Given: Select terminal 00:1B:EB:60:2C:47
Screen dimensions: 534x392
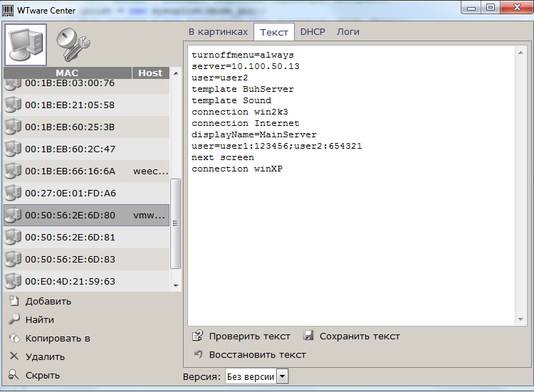Looking at the screenshot, I should pyautogui.click(x=86, y=149).
